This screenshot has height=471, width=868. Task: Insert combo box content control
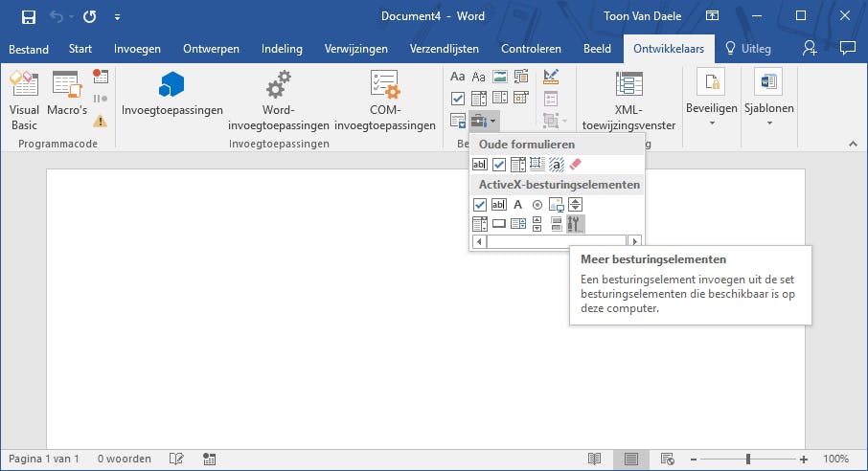pos(478,99)
